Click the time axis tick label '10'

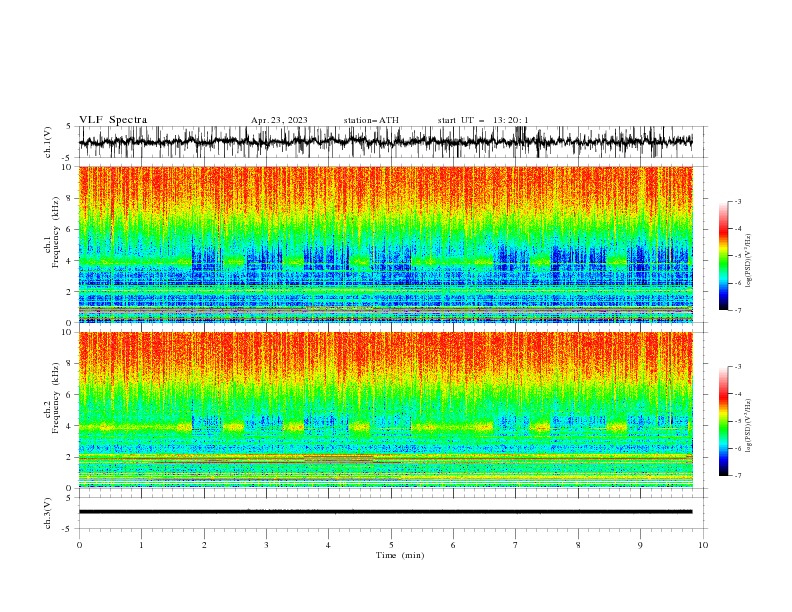pyautogui.click(x=703, y=545)
